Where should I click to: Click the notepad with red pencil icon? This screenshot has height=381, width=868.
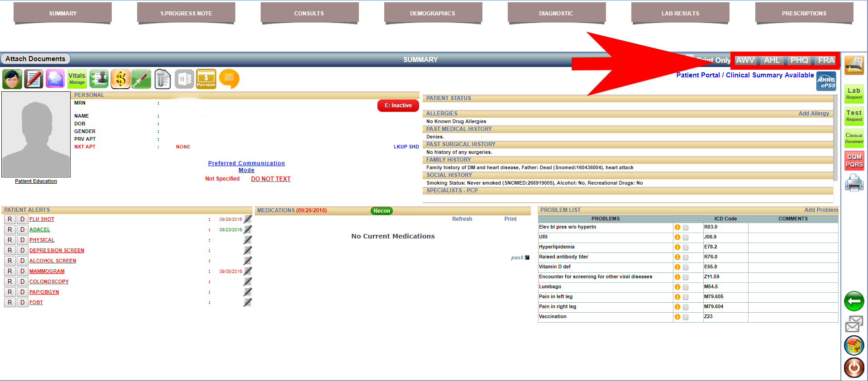pyautogui.click(x=33, y=79)
